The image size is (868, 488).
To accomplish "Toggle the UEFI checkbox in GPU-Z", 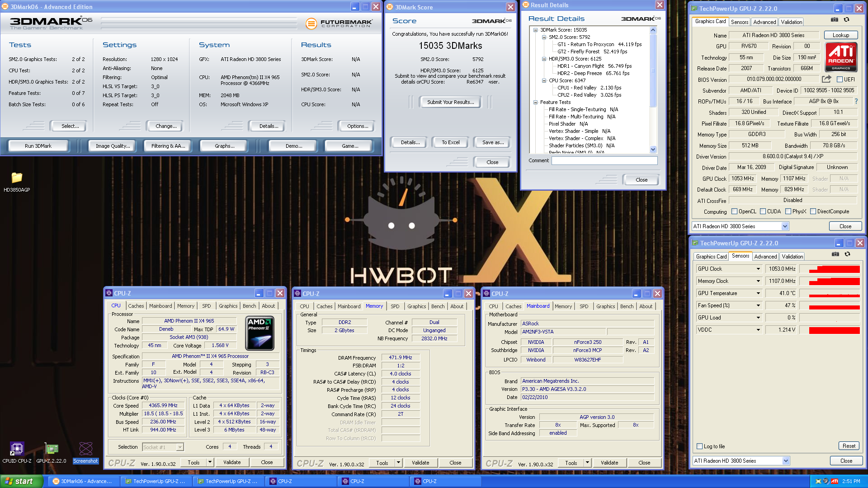I will (x=840, y=80).
